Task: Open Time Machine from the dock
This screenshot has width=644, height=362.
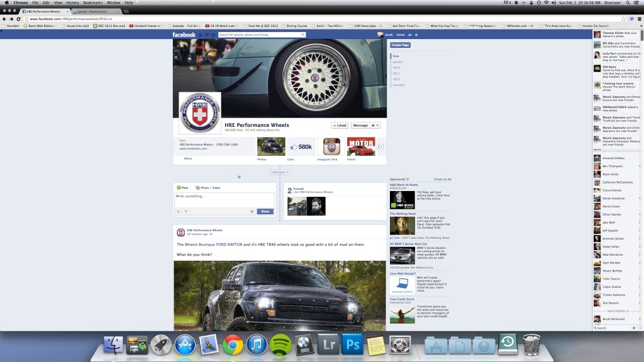Action: [508, 344]
